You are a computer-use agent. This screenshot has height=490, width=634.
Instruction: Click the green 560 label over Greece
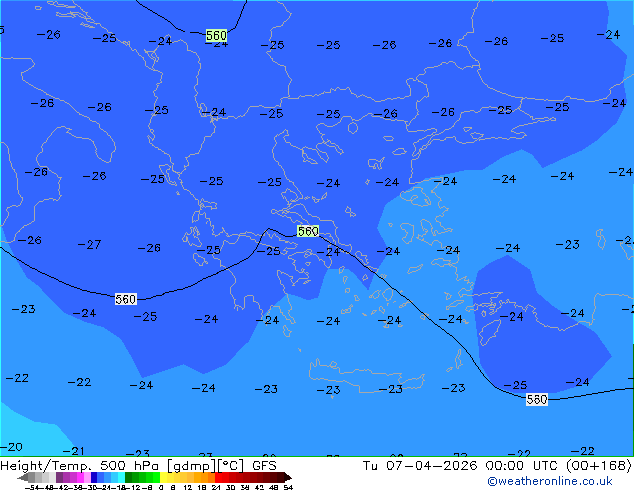coord(308,231)
